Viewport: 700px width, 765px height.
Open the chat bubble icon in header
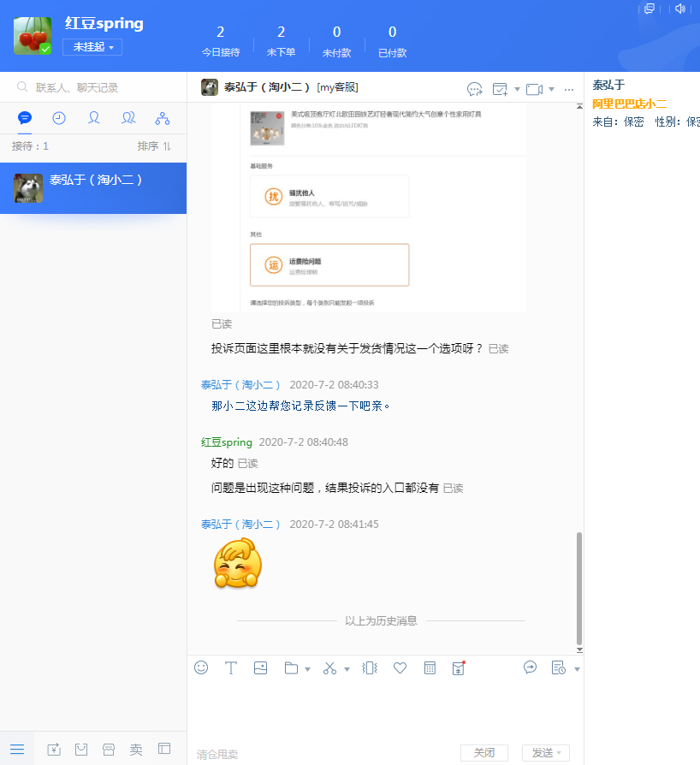pyautogui.click(x=475, y=89)
